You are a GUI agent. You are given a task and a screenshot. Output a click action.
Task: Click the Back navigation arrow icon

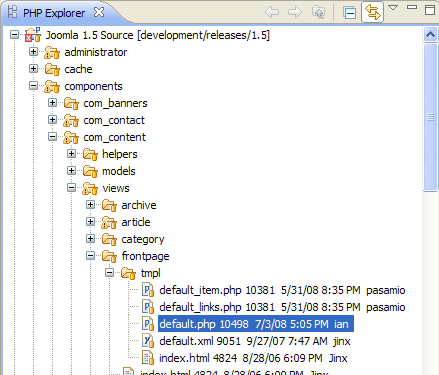pos(272,12)
